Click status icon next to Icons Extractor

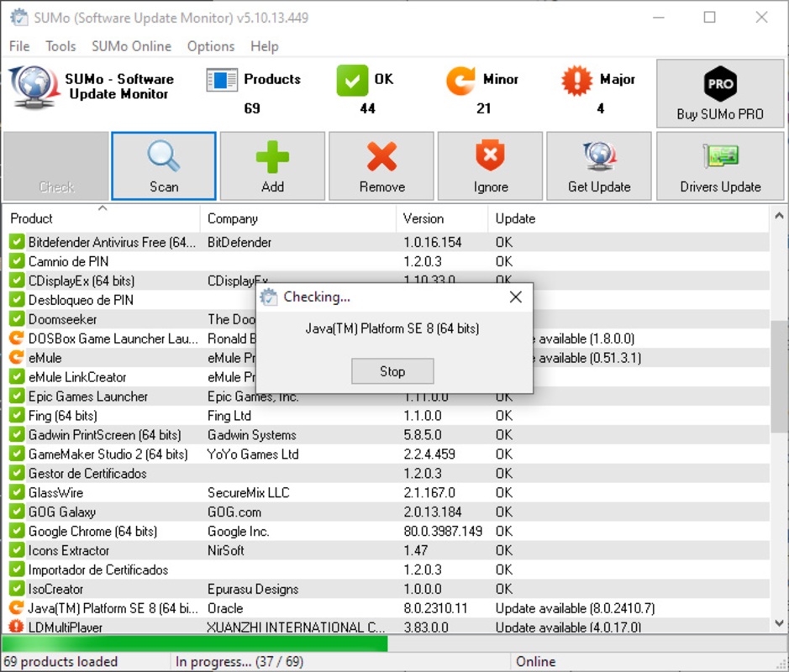(x=17, y=550)
